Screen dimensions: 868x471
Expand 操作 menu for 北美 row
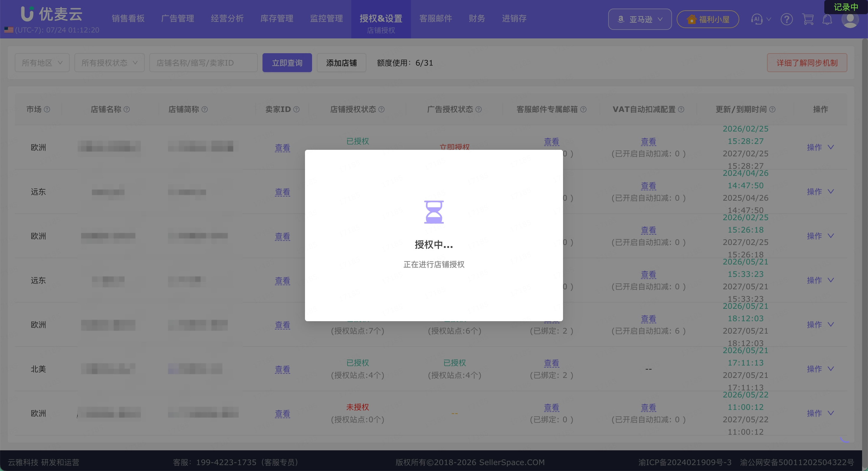[x=820, y=369]
